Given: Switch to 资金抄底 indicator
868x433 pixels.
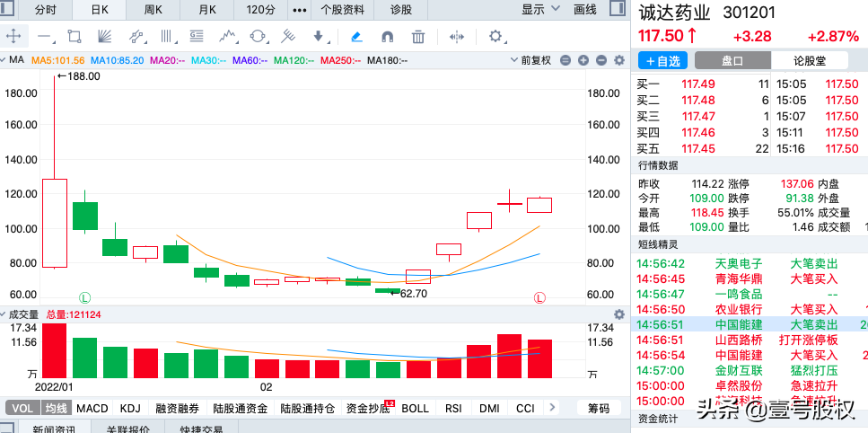Looking at the screenshot, I should (368, 409).
